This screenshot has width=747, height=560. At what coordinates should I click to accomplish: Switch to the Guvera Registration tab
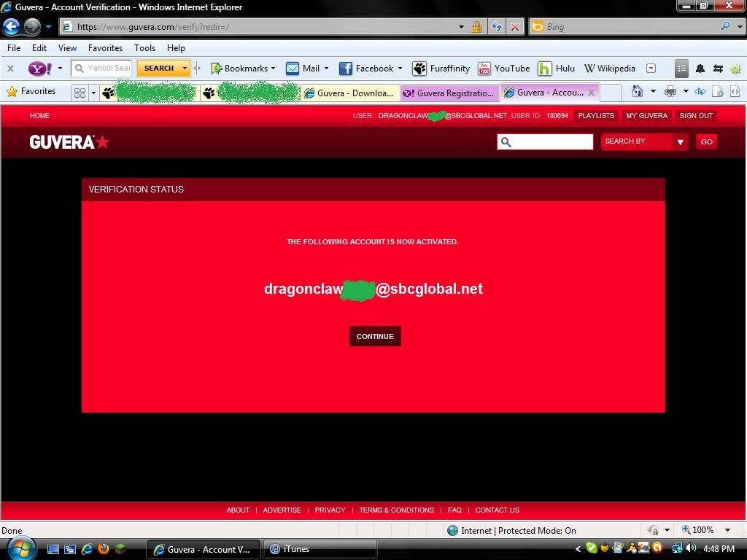449,93
